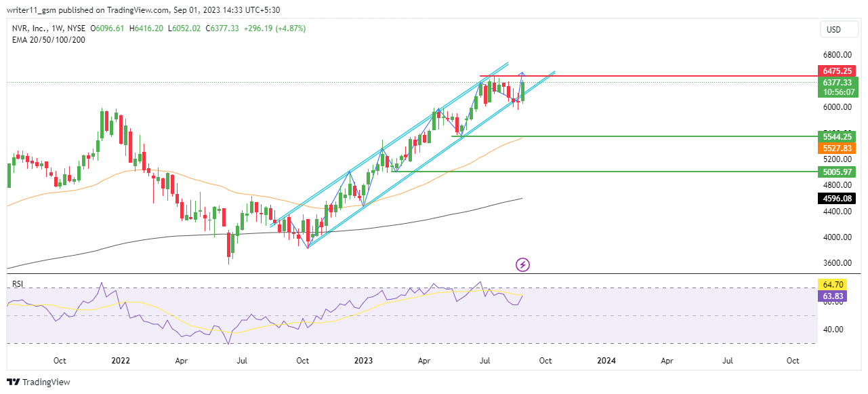This screenshot has height=394, width=868.
Task: Click the 3600.00 price axis label
Action: point(838,263)
